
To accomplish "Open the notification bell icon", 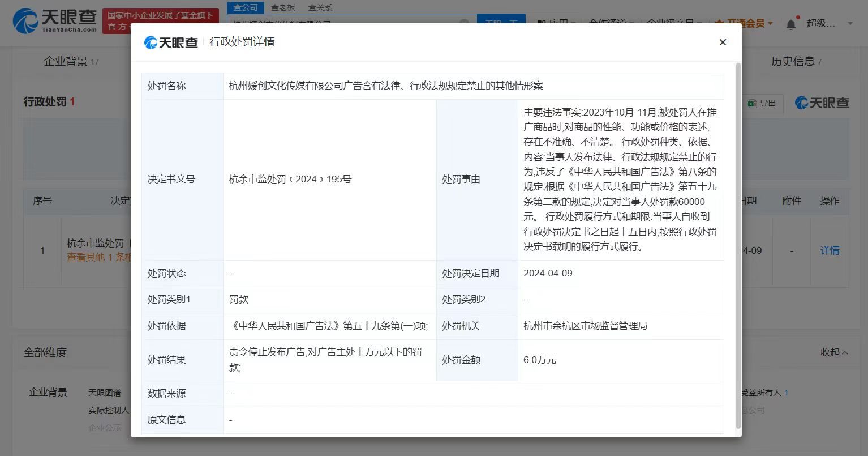I will [x=790, y=23].
